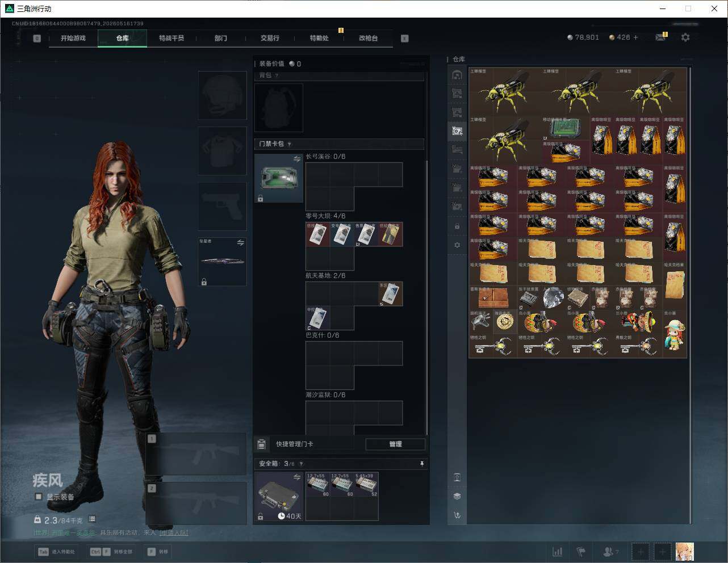Click the left arrow beside navigation tabs
Image resolution: width=728 pixels, height=563 pixels.
pyautogui.click(x=37, y=39)
